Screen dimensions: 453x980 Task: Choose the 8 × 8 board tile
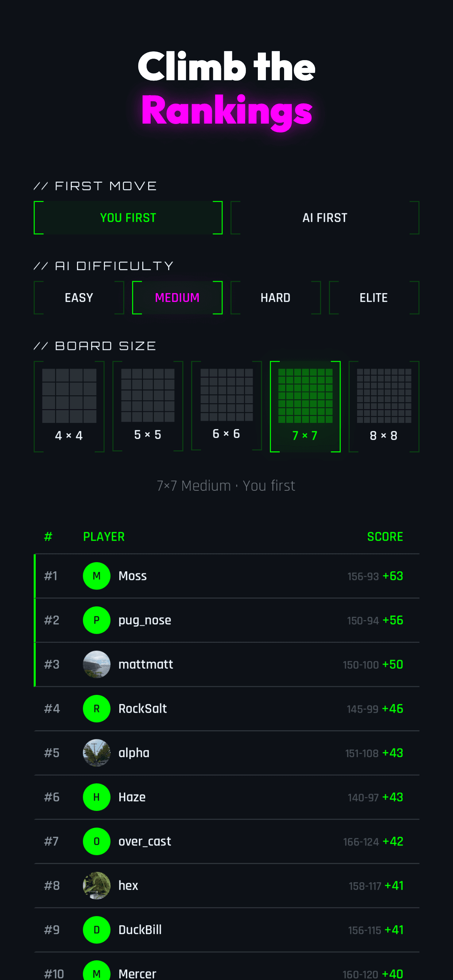384,406
